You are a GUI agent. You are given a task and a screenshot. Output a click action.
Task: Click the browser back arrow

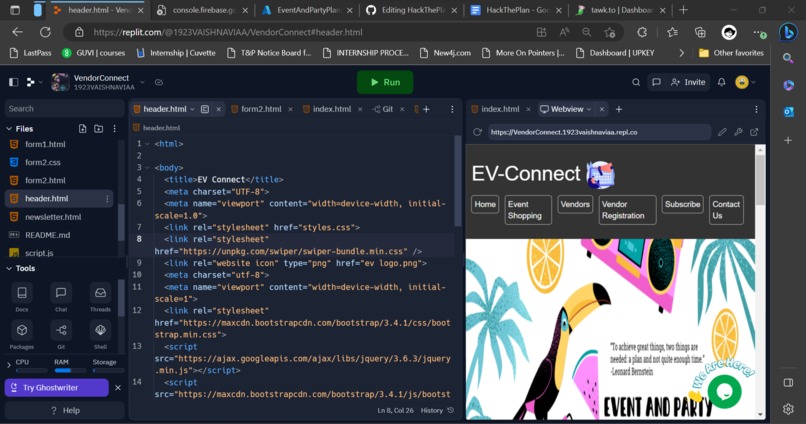click(17, 32)
